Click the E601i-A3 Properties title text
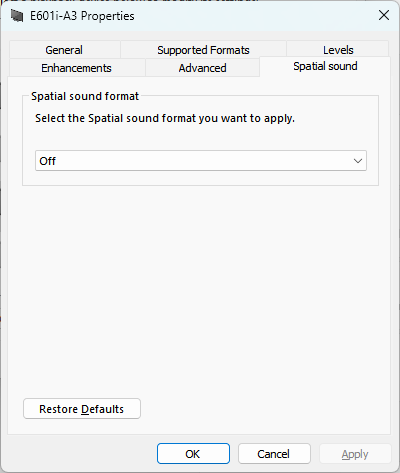Screen dimensions: 400x473 tap(82, 16)
